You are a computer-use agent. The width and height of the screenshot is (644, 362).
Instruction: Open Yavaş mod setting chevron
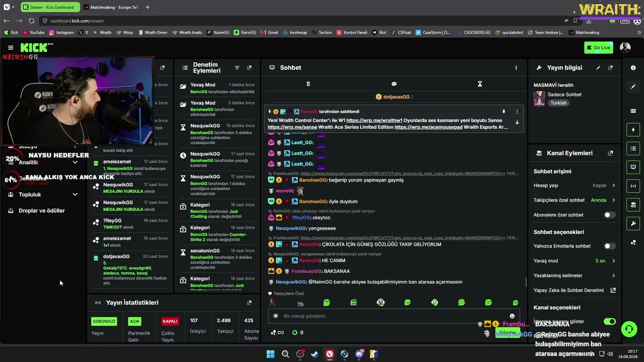pyautogui.click(x=614, y=261)
